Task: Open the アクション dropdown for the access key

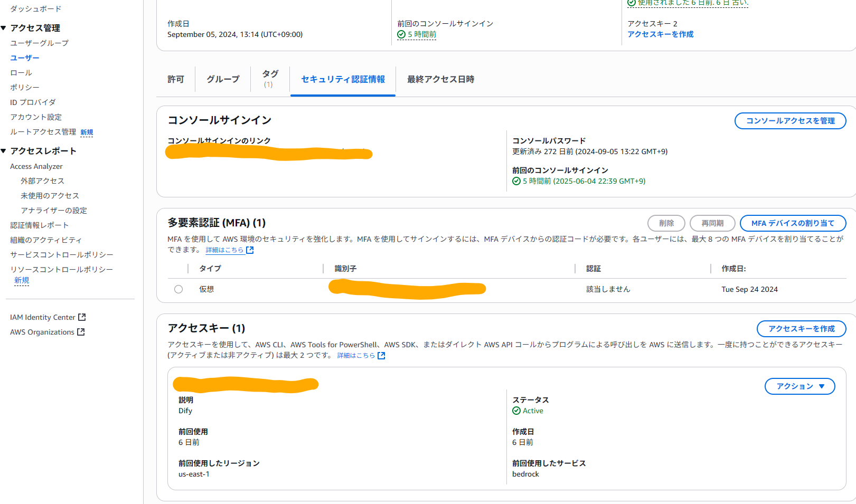Action: 799,386
